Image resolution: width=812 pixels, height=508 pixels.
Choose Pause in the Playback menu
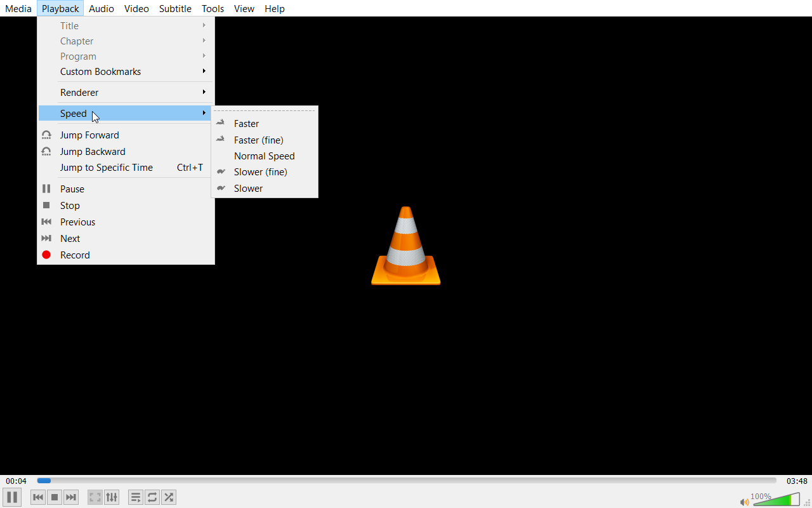pos(126,189)
